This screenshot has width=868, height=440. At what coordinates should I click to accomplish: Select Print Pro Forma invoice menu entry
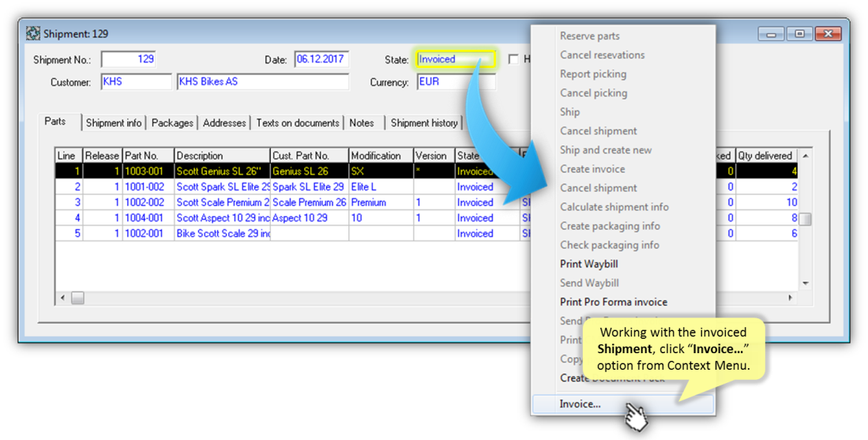613,302
